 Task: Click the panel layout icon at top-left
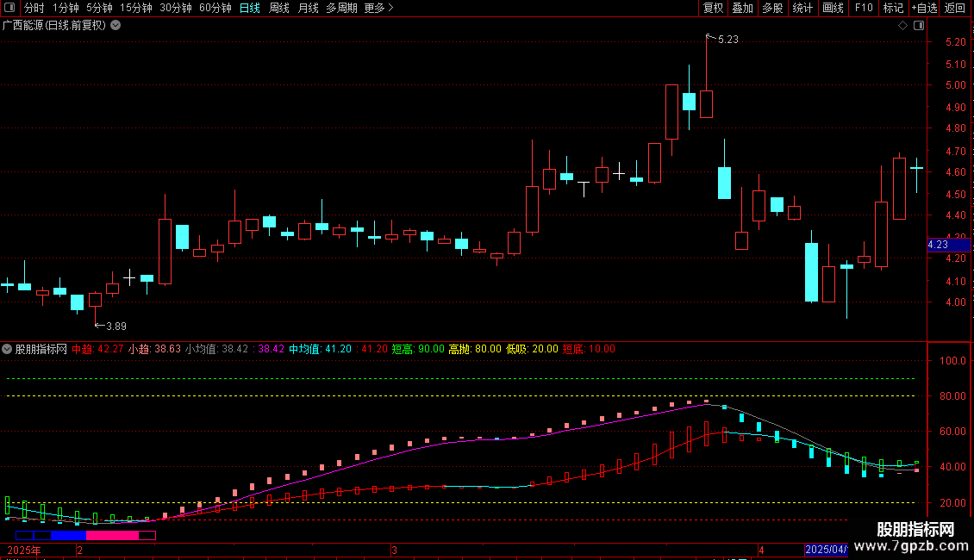point(9,8)
